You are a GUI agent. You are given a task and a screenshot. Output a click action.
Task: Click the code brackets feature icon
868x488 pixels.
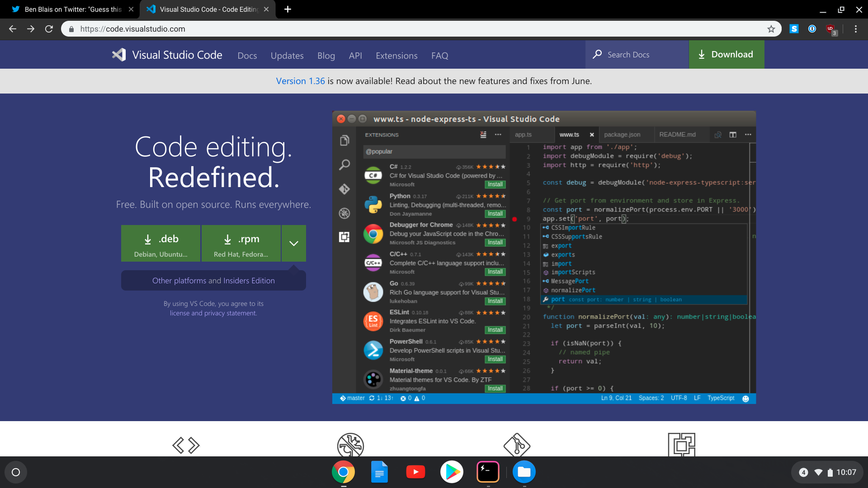[x=186, y=445]
